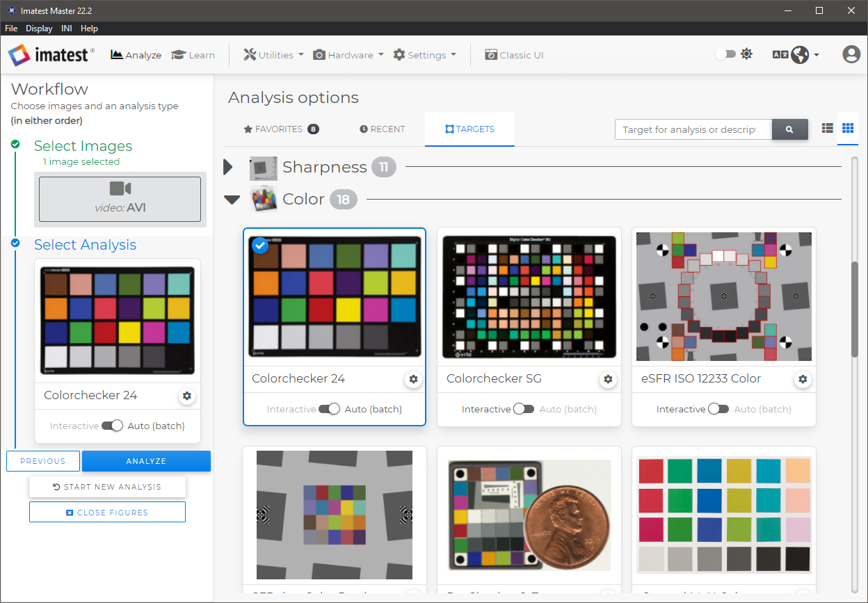Image resolution: width=868 pixels, height=603 pixels.
Task: Click the video AVI image box
Action: pos(120,199)
